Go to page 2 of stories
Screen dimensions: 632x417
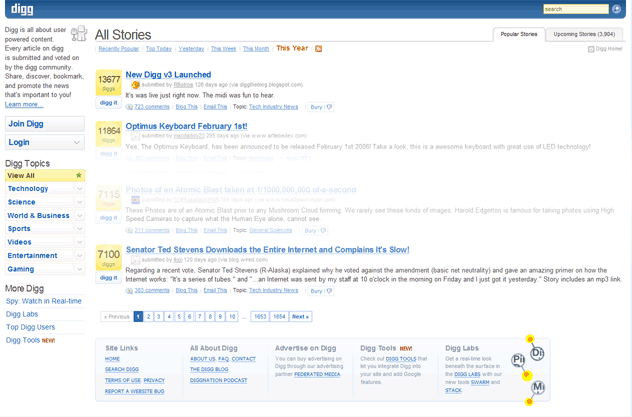coord(148,317)
